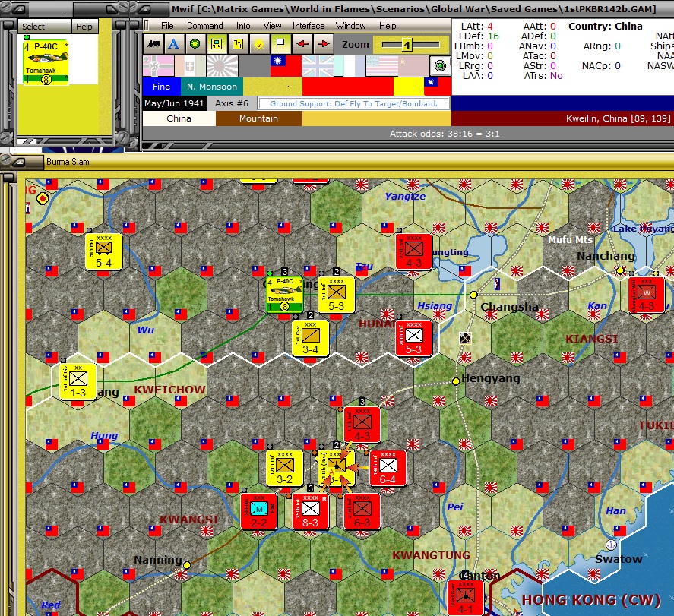This screenshot has width=674, height=616.
Task: Select the red 4-1 counter at Canton
Action: [x=466, y=598]
